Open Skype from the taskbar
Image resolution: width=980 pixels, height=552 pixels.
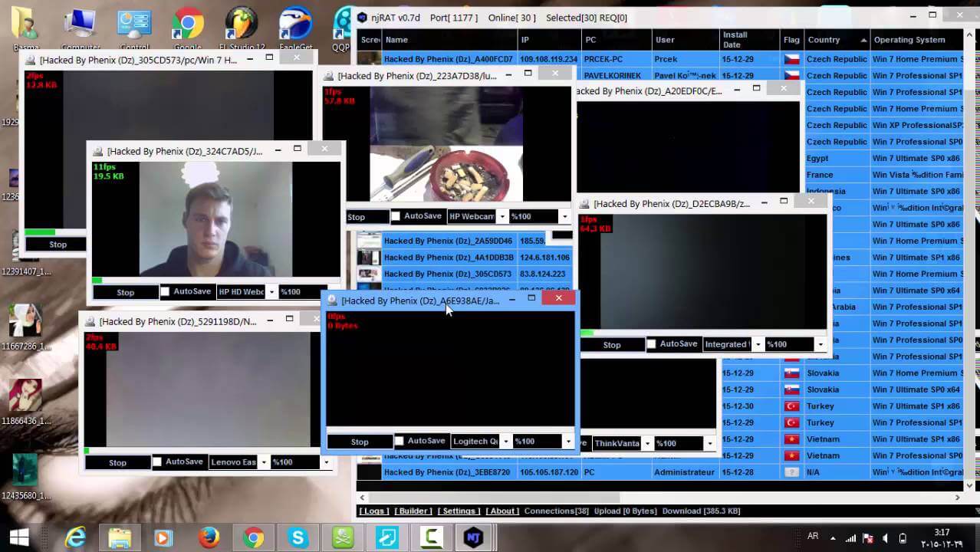click(x=298, y=537)
